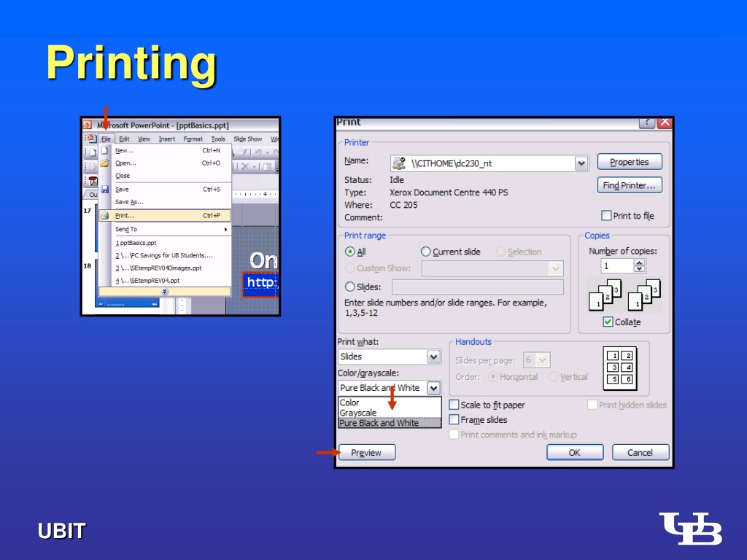
Task: Open the Slide Show menu
Action: click(248, 139)
